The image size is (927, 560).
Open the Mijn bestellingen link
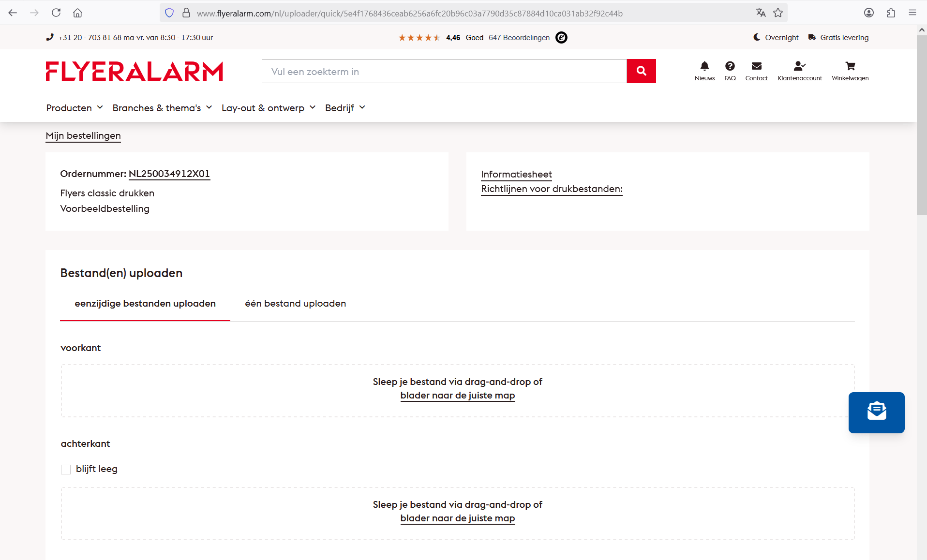coord(83,136)
